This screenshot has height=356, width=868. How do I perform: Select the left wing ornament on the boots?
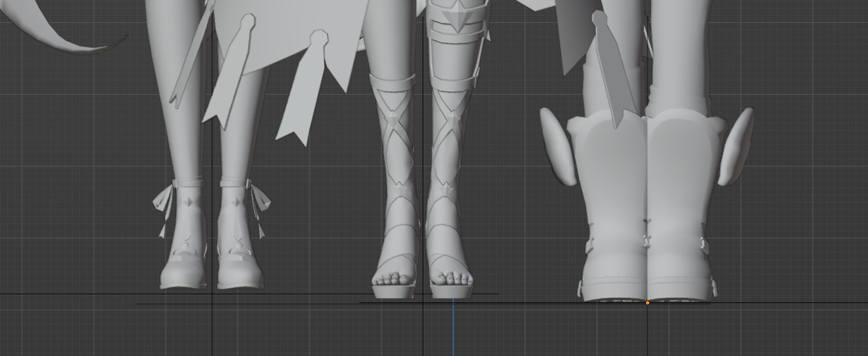558,146
